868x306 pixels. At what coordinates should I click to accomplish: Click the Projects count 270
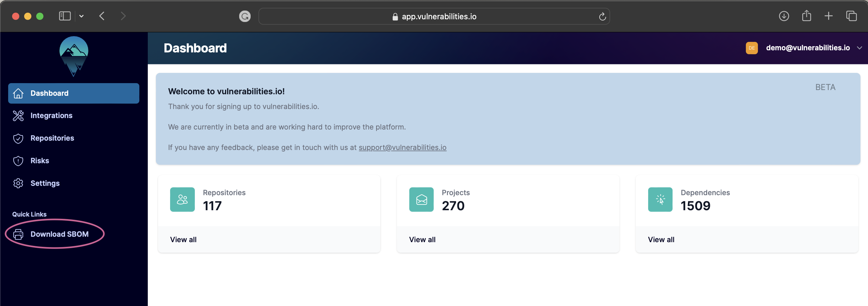tap(453, 206)
